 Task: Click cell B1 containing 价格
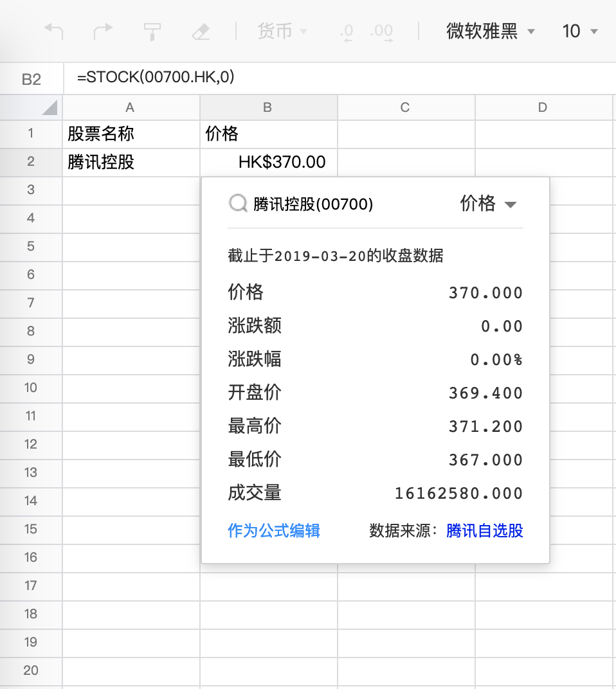click(x=269, y=134)
